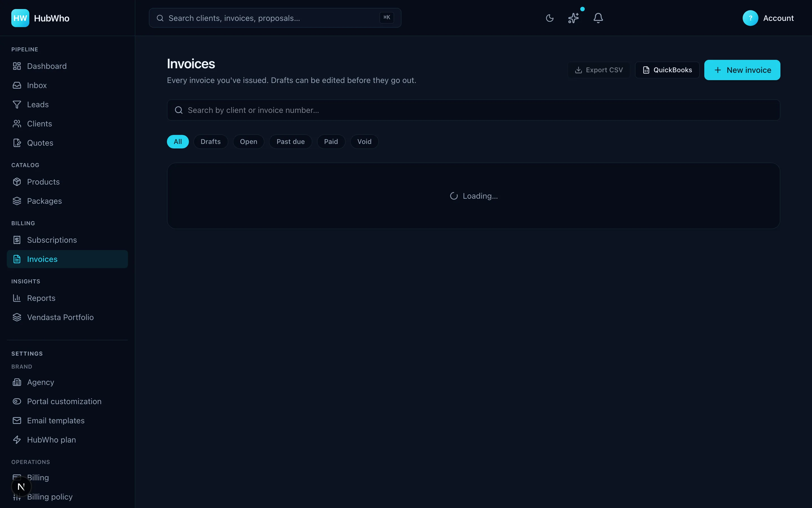Screen dimensions: 812x508
Task: Go to Inbox in sidebar
Action: click(67, 85)
